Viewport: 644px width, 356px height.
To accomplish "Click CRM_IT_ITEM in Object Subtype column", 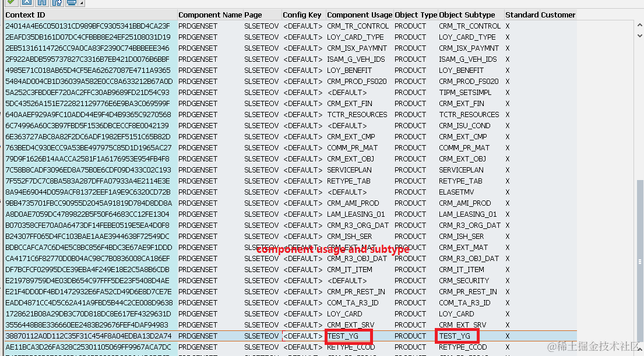I will pos(461,270).
